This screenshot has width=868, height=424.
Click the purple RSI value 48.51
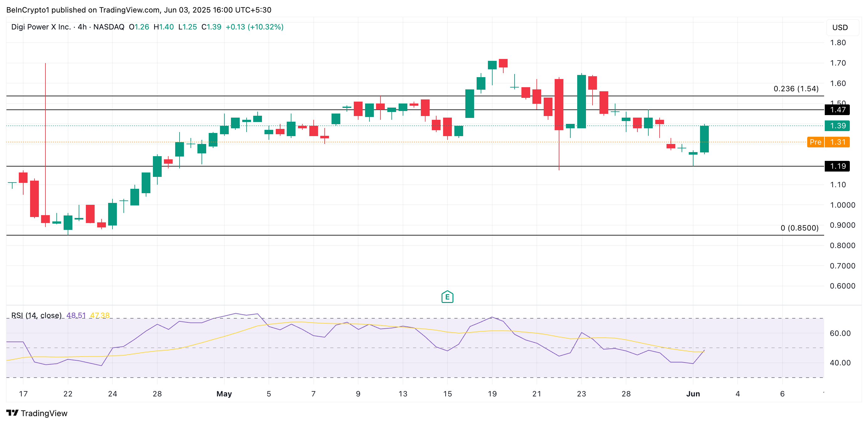[x=76, y=315]
